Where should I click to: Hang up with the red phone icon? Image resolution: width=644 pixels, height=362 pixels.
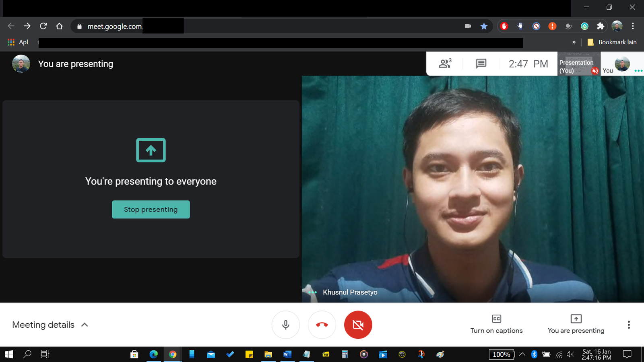[x=322, y=325]
